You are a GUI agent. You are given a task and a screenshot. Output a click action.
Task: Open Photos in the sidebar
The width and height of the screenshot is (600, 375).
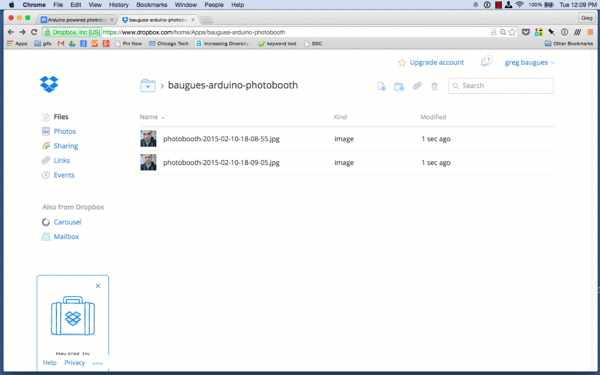point(64,131)
